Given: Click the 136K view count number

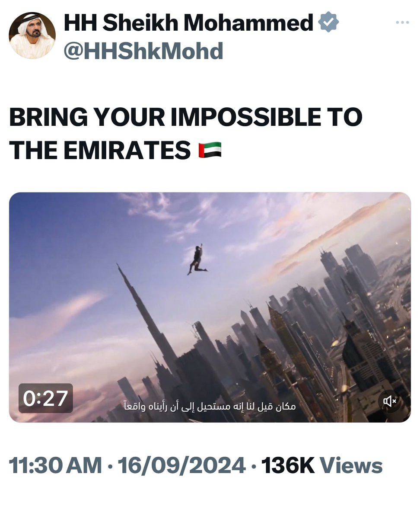Looking at the screenshot, I should 288,466.
